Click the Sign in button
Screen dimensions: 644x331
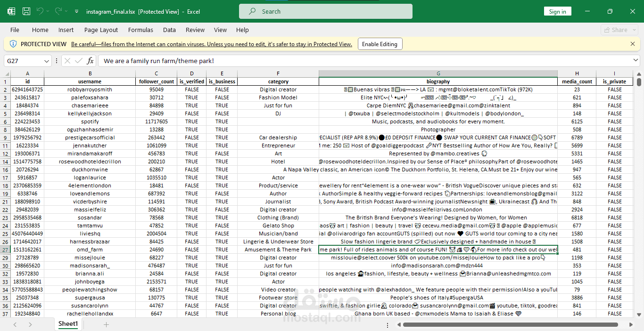pyautogui.click(x=557, y=12)
